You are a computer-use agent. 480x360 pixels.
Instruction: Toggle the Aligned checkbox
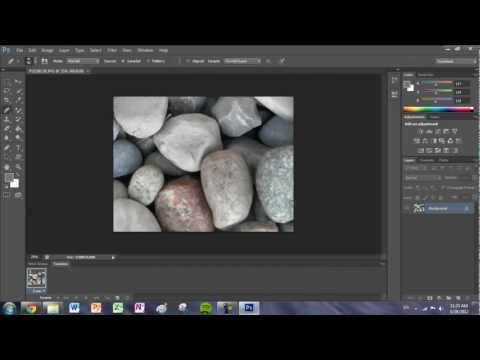tap(195, 61)
